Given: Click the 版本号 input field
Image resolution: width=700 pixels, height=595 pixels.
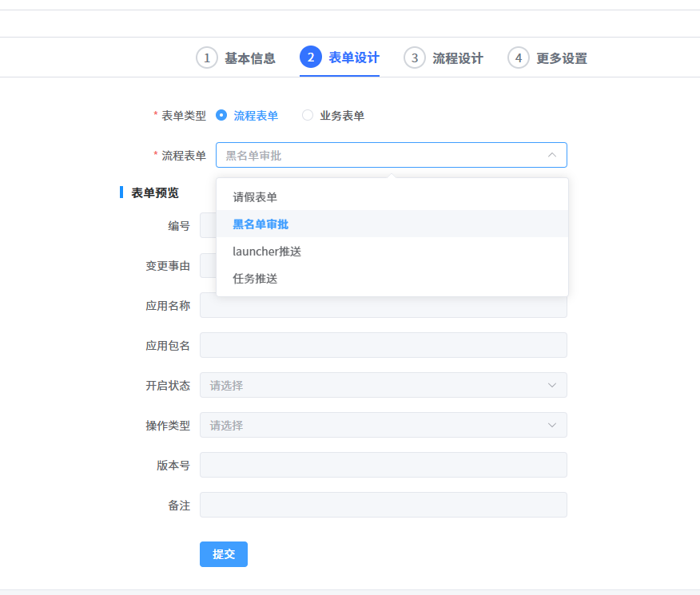Looking at the screenshot, I should [384, 465].
